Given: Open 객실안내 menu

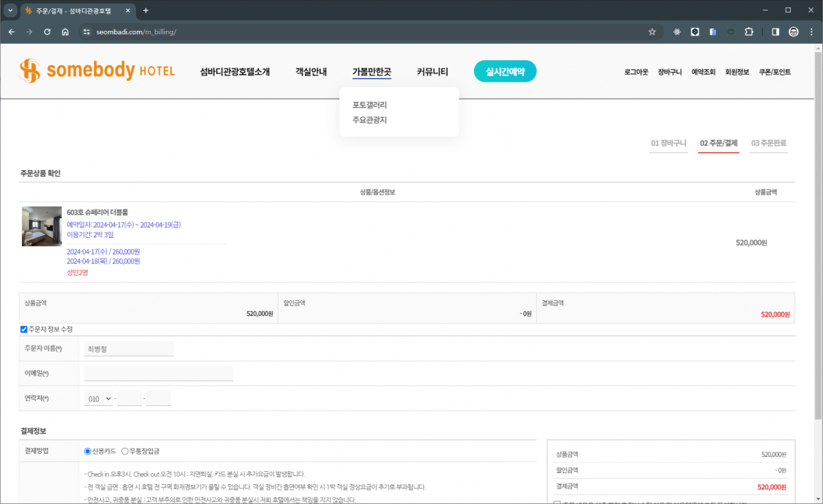Looking at the screenshot, I should tap(311, 71).
